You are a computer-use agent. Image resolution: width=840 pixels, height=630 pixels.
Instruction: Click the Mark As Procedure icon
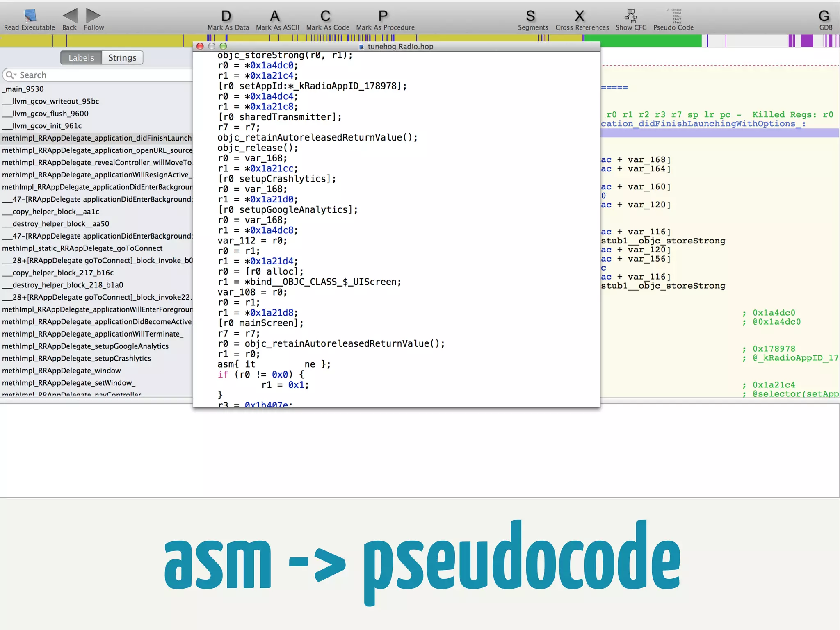(383, 16)
